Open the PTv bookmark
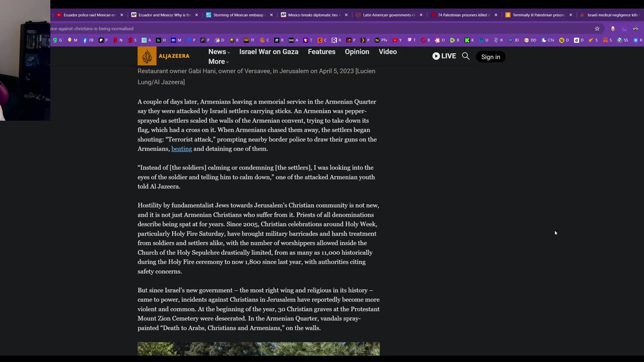Screen dimensions: 644x362 381,40
